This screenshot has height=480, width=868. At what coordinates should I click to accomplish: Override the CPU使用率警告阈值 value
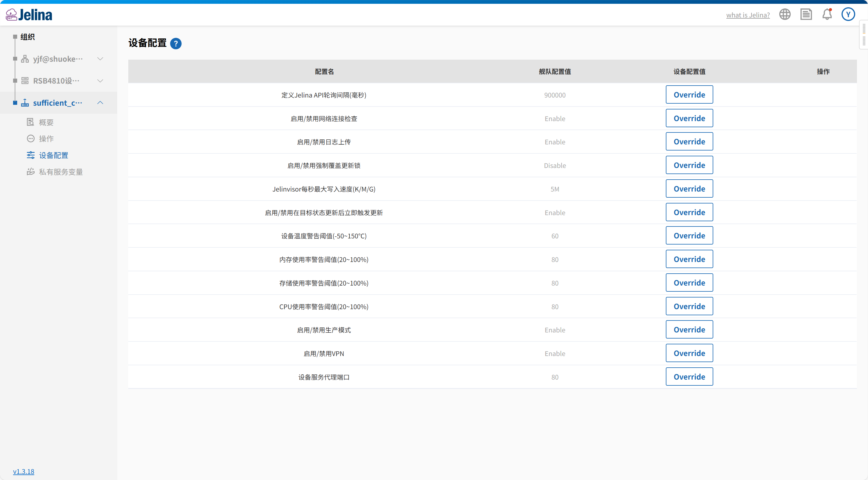pyautogui.click(x=689, y=307)
